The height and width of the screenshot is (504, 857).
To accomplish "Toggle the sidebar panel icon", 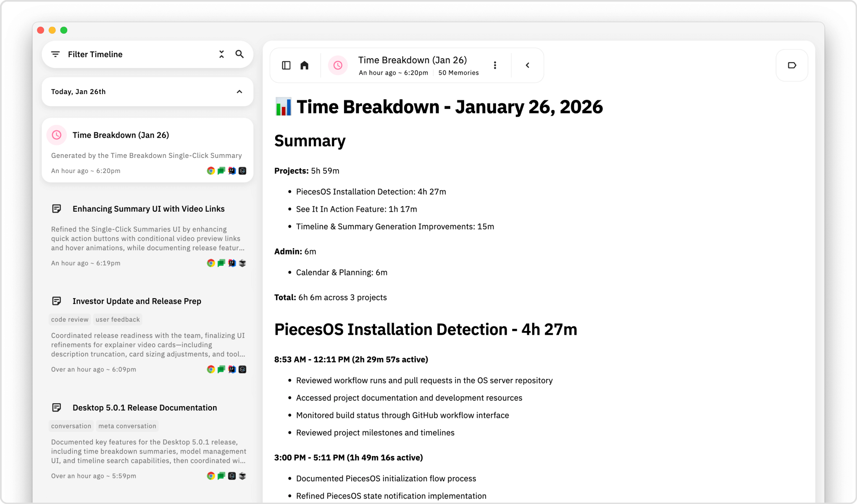I will click(x=286, y=65).
